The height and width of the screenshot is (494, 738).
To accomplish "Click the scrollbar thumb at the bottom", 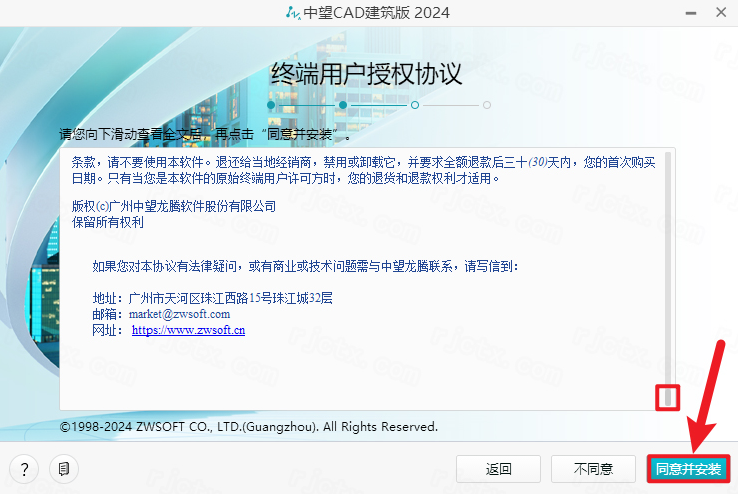I will [667, 397].
